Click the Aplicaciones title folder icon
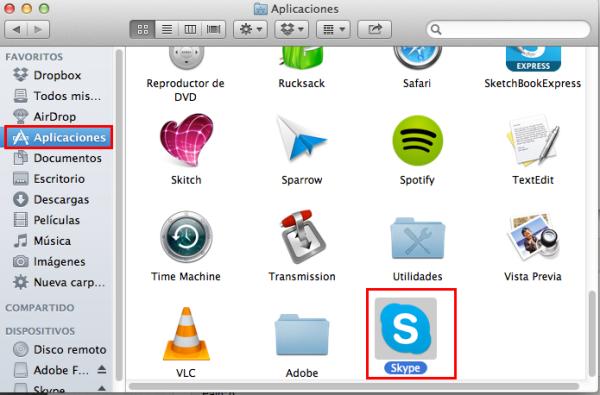 [261, 9]
